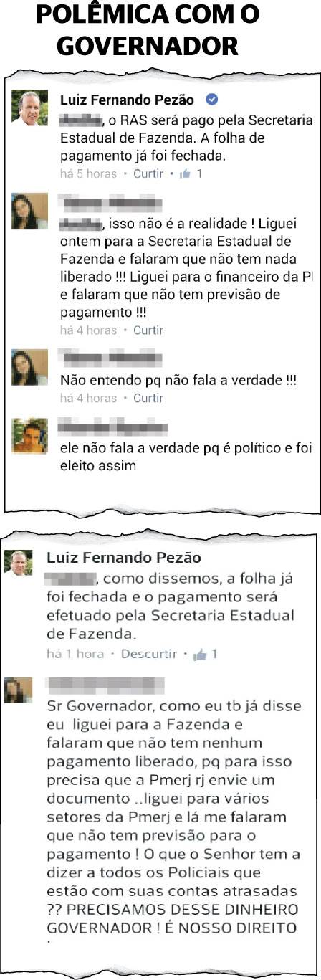This screenshot has width=321, height=980.
Task: Open Pezão's profile photo in the top comment
Action: pos(30,108)
